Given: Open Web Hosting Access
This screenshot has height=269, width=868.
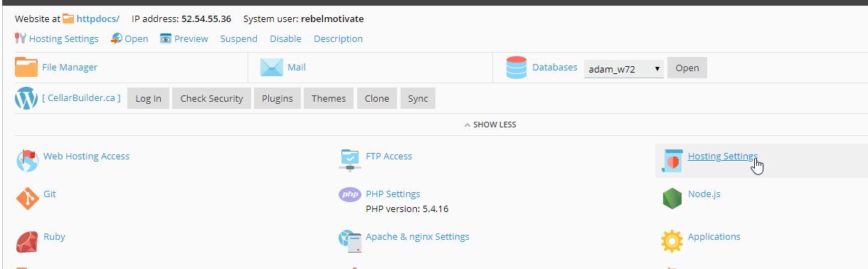Looking at the screenshot, I should [87, 156].
